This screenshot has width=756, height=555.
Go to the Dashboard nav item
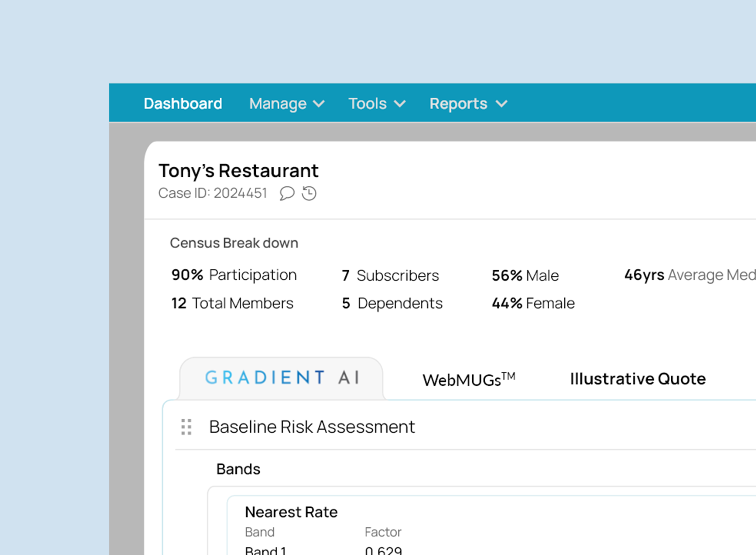click(x=183, y=104)
